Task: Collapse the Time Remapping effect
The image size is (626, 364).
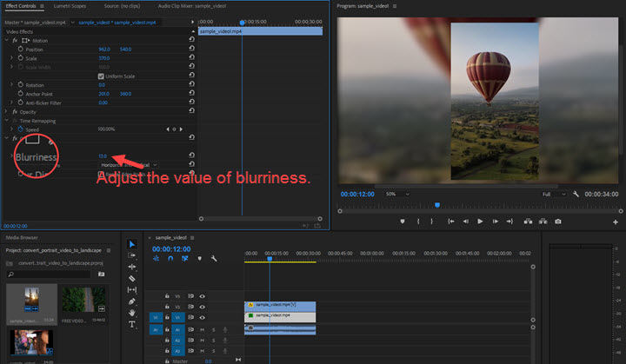Action: (x=6, y=121)
